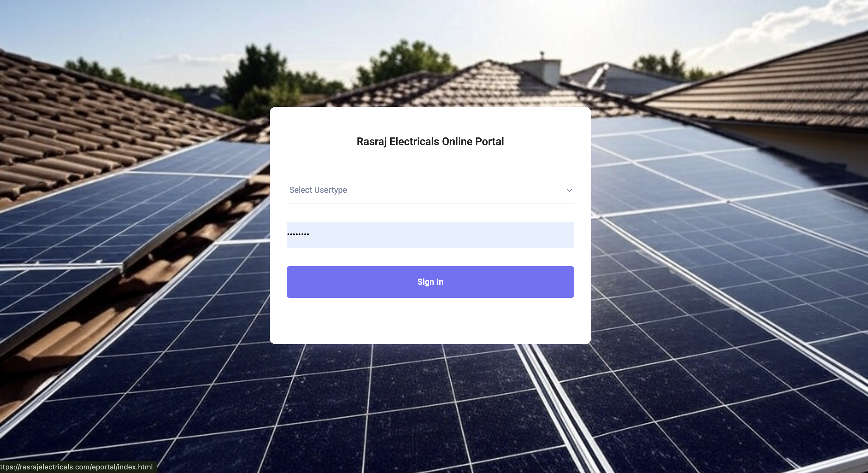This screenshot has height=473, width=868.
Task: Click the Rasraj Electricals Online Portal heading
Action: 430,141
